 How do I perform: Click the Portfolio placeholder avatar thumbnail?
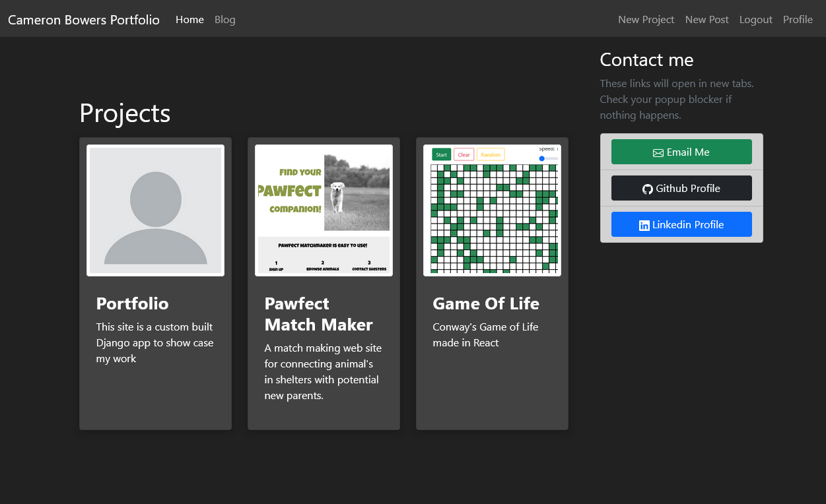[155, 210]
